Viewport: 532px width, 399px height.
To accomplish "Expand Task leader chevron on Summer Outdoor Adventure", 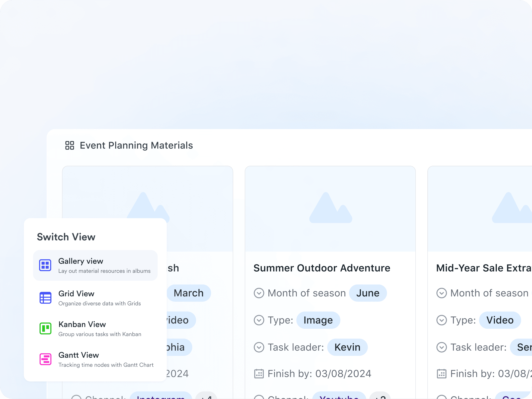I will [259, 347].
